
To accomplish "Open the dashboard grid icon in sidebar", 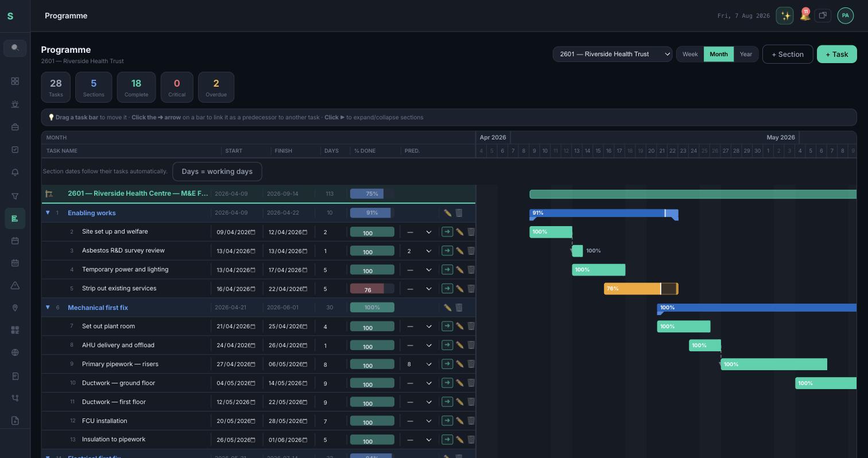I will click(x=15, y=81).
